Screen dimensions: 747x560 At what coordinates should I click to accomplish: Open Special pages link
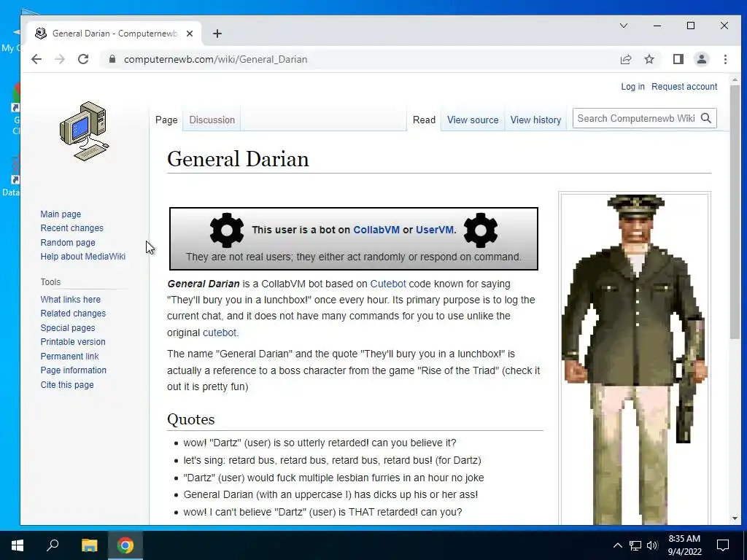click(68, 327)
